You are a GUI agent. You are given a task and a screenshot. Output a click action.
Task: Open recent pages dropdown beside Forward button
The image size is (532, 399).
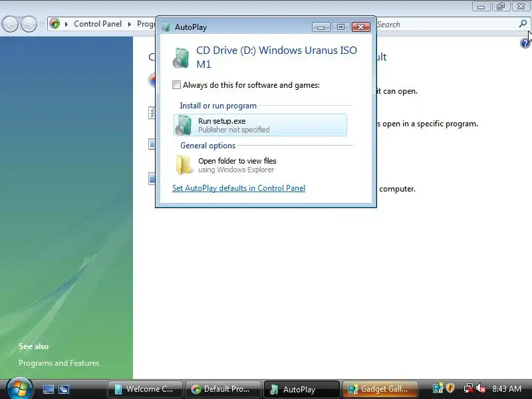click(x=42, y=24)
